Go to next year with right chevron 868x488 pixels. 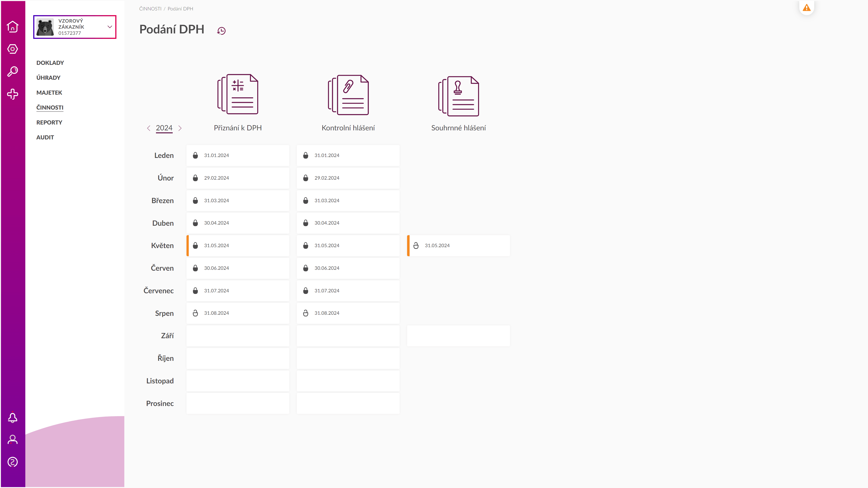click(180, 128)
